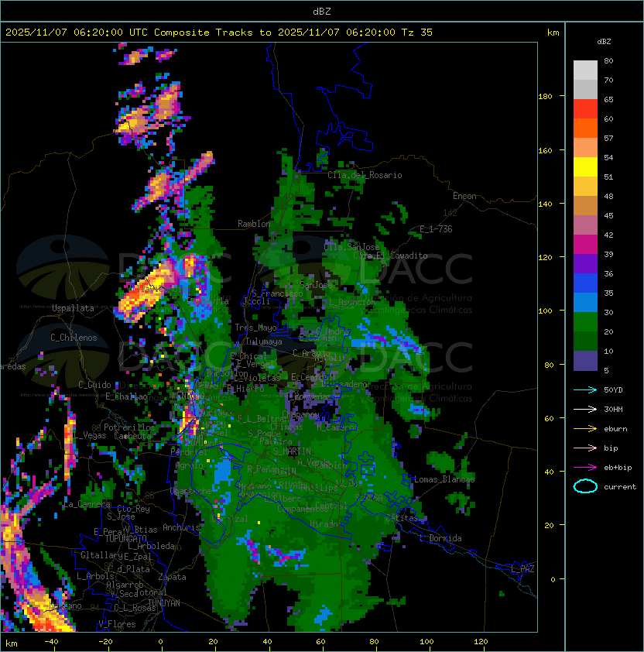Click the 35 dBZ light blue swatch
Screen dimensions: 644x652
pyautogui.click(x=585, y=302)
